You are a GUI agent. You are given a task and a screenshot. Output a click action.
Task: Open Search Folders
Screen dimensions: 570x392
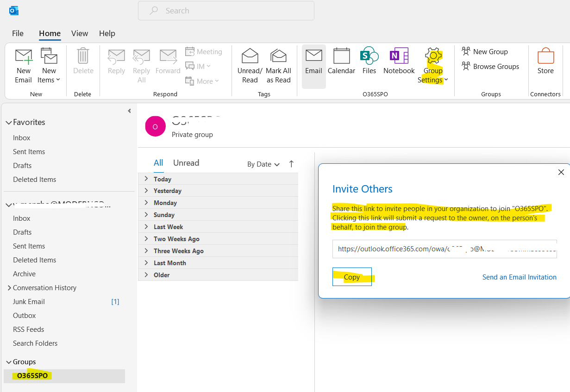tap(35, 343)
